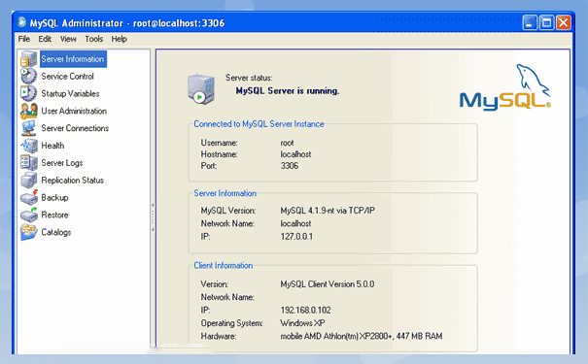Screen dimensions: 588x364
Task: Click the MySQL Administrator title bar icon
Action: (x=21, y=22)
